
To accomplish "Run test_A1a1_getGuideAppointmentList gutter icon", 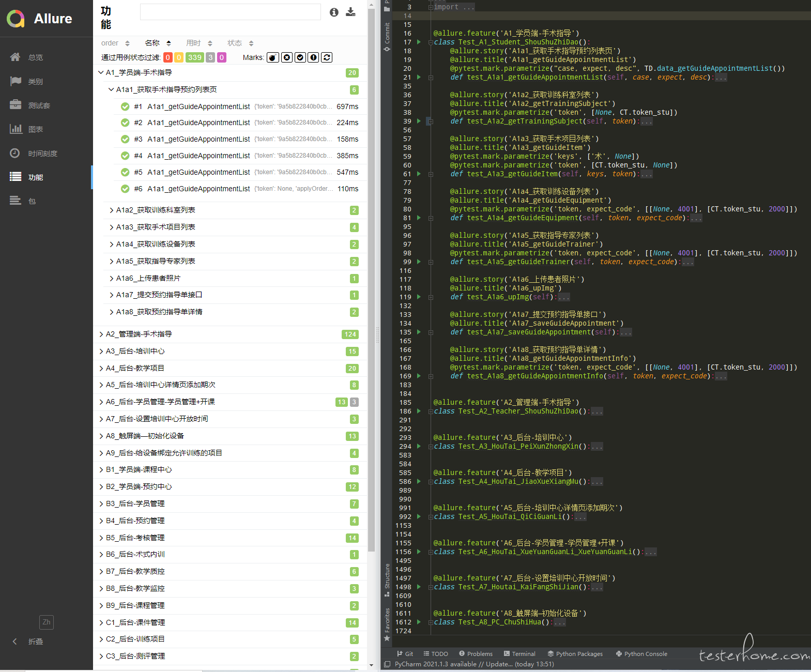I will [x=419, y=77].
